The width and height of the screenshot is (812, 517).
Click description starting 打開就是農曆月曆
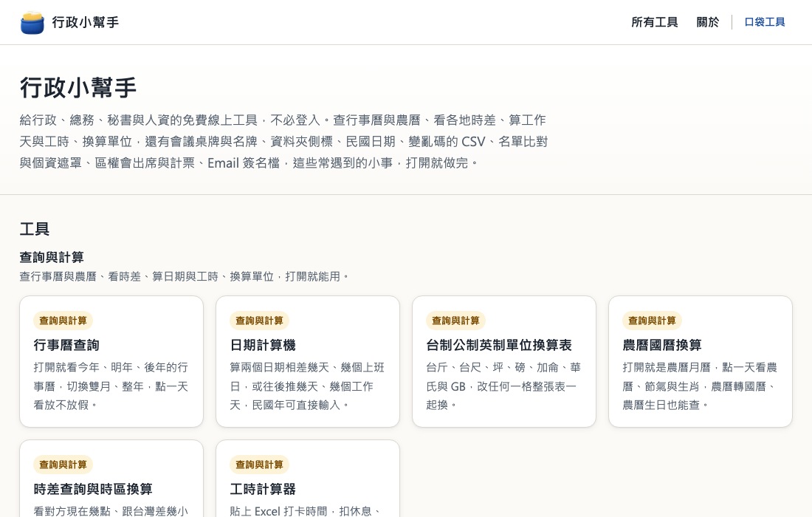pos(700,386)
